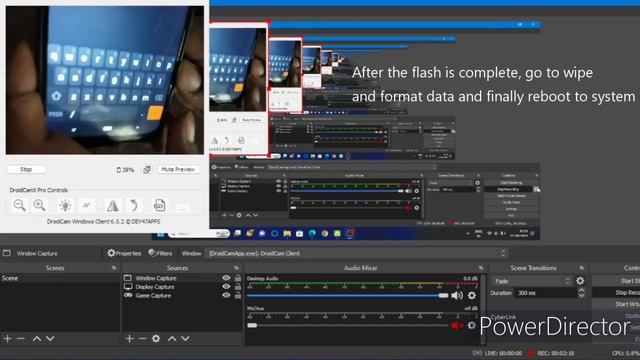The width and height of the screenshot is (640, 360).
Task: Mirror the DroidCam video image
Action: click(112, 205)
